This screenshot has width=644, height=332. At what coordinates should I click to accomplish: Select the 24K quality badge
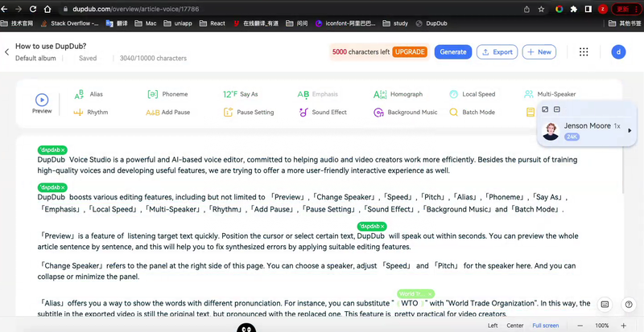click(572, 137)
